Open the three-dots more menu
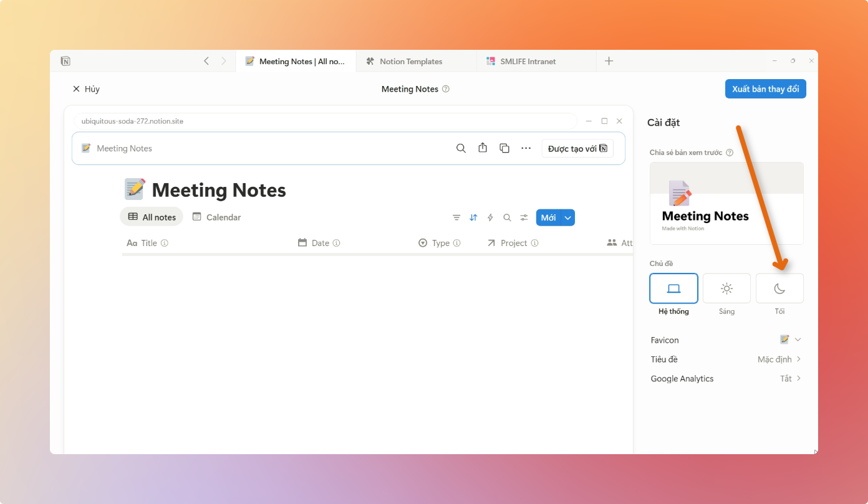Screen dimensions: 868x504 pos(526,148)
